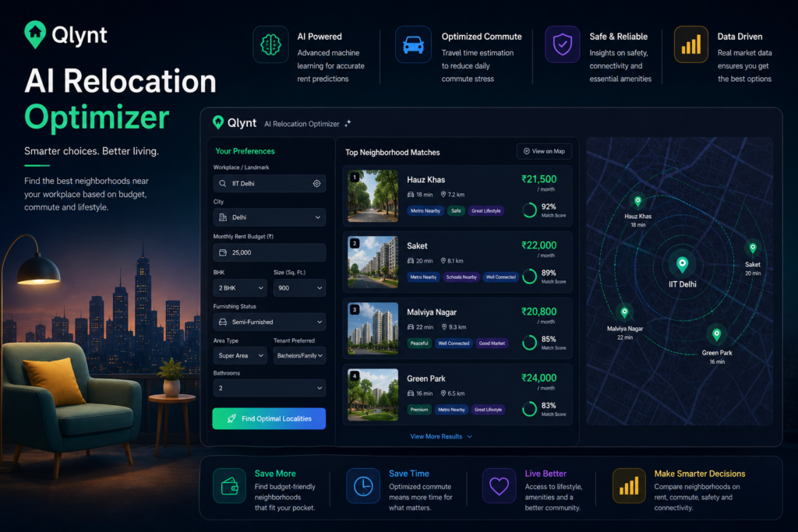
Task: Click the Monthly Rent Budget input field
Action: coord(269,252)
